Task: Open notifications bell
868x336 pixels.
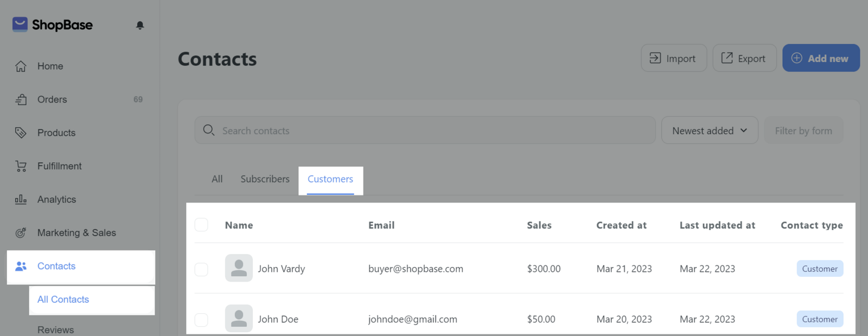Action: point(140,25)
